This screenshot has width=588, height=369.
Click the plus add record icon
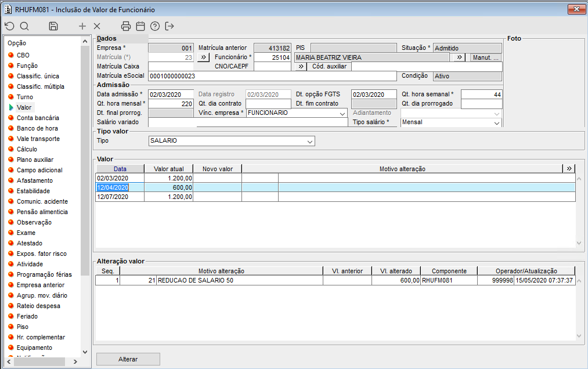pyautogui.click(x=82, y=26)
